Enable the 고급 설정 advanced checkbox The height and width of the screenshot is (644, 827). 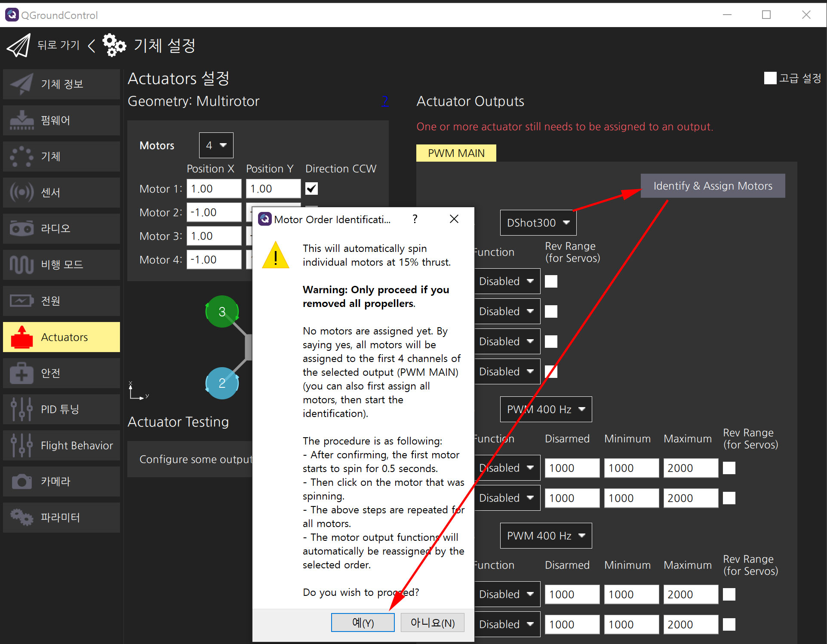pos(770,78)
